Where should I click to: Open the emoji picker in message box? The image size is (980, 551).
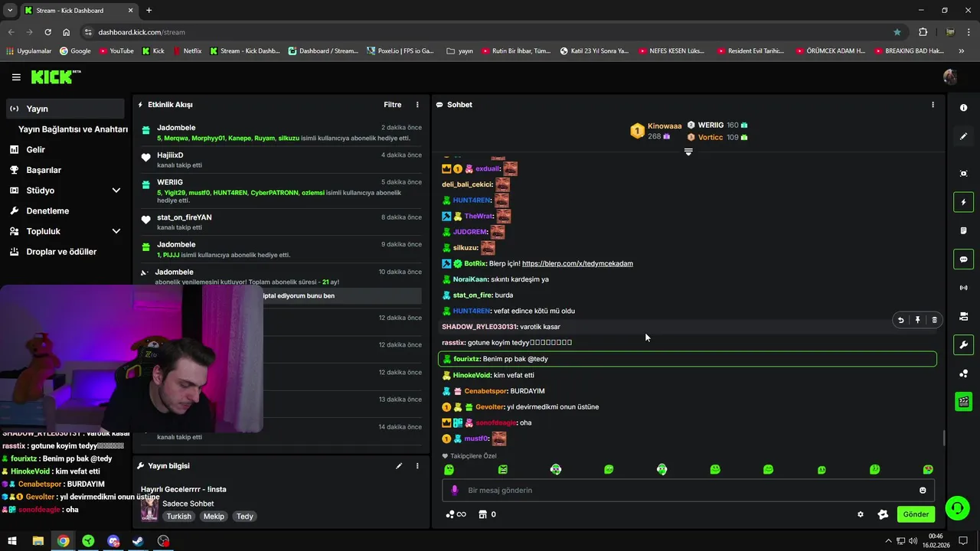tap(923, 490)
